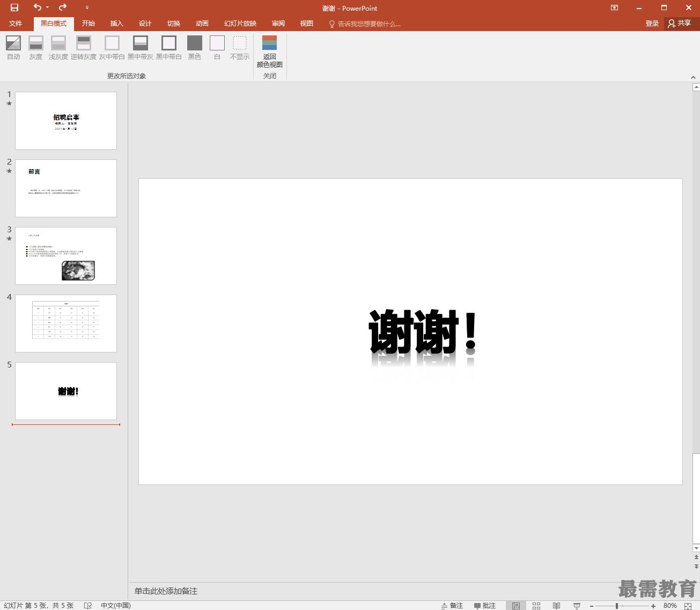This screenshot has height=610, width=700.
Task: Click the animation star icon beside slide 2
Action: pos(9,171)
